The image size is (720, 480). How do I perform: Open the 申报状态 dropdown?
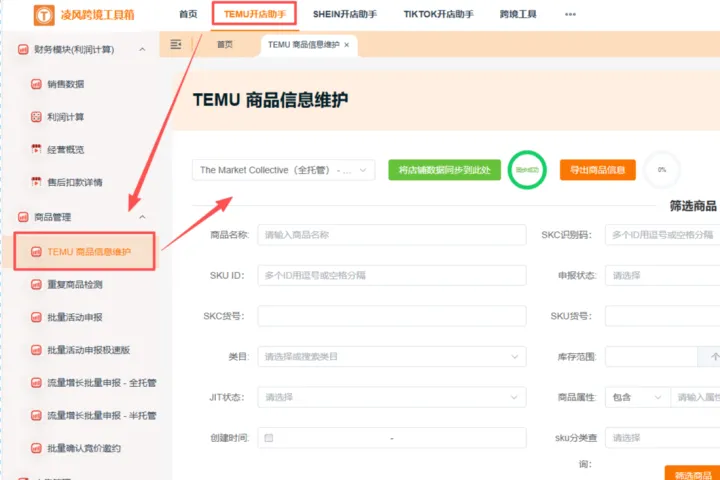pyautogui.click(x=663, y=276)
